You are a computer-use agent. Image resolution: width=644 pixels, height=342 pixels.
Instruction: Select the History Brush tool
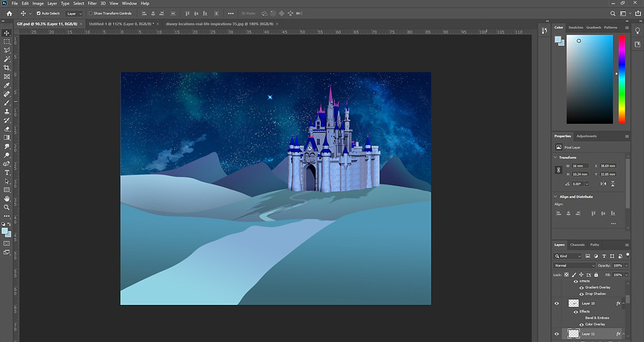7,120
